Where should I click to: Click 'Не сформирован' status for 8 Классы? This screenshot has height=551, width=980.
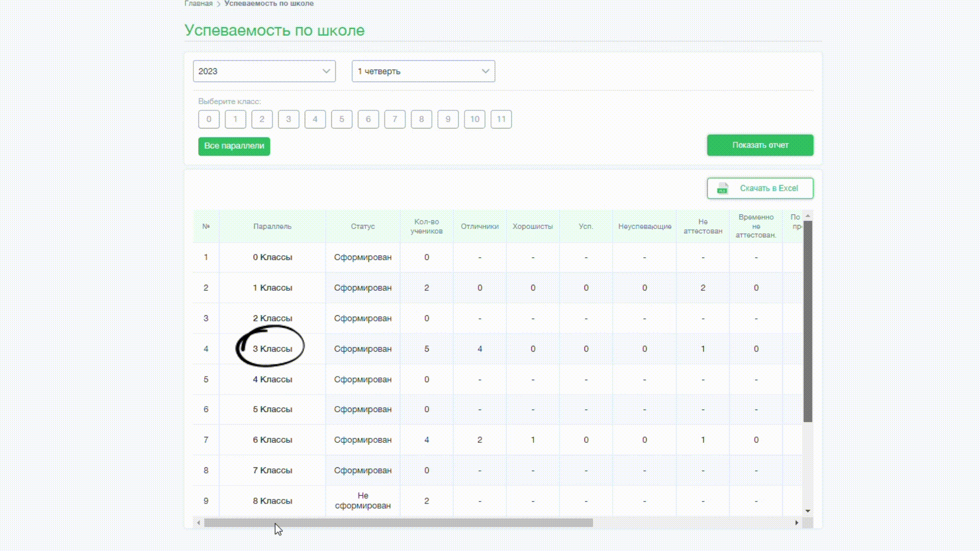pos(363,500)
